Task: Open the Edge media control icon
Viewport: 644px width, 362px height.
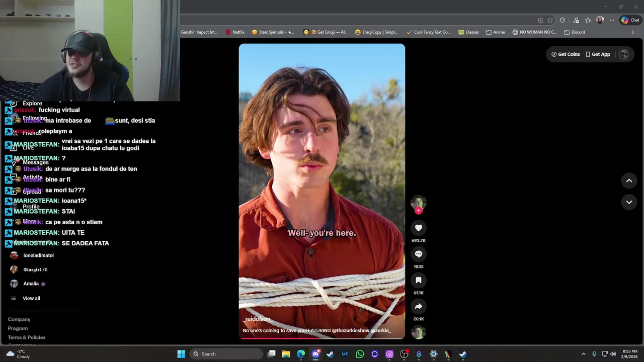Action: click(x=576, y=20)
